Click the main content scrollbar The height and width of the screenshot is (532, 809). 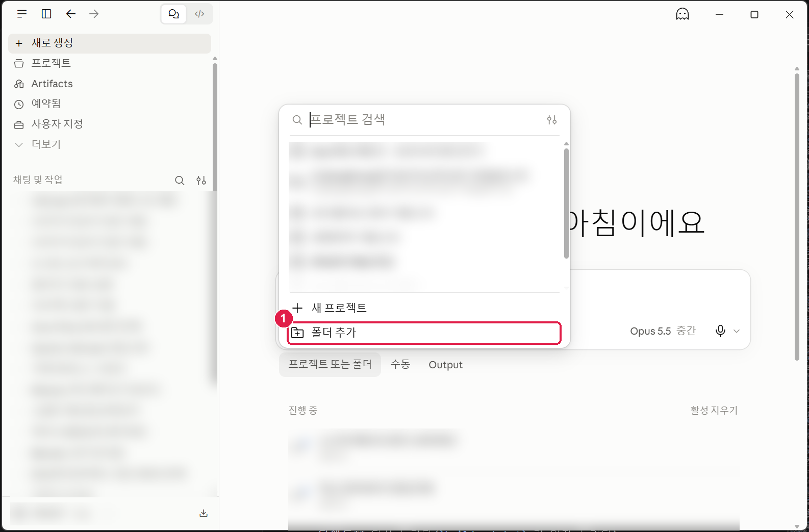point(797,217)
